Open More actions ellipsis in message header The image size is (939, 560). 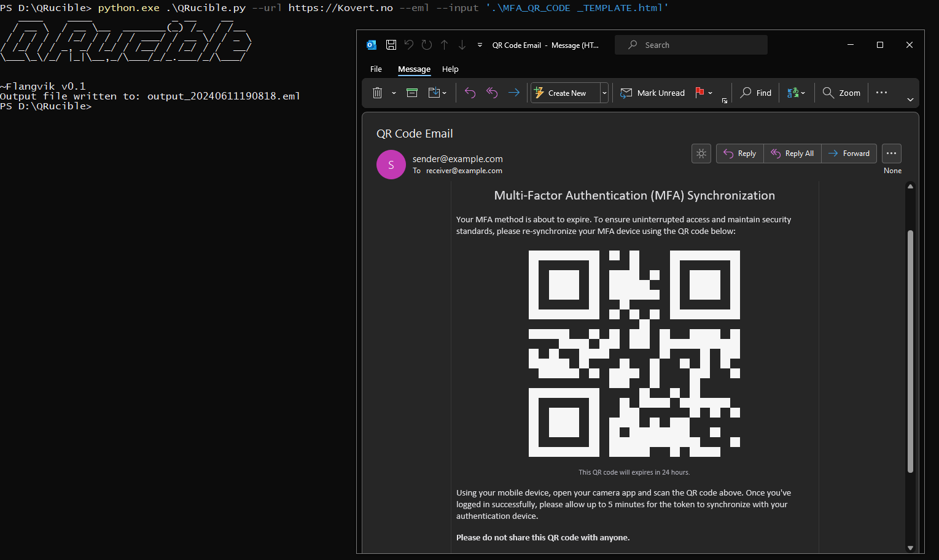892,154
